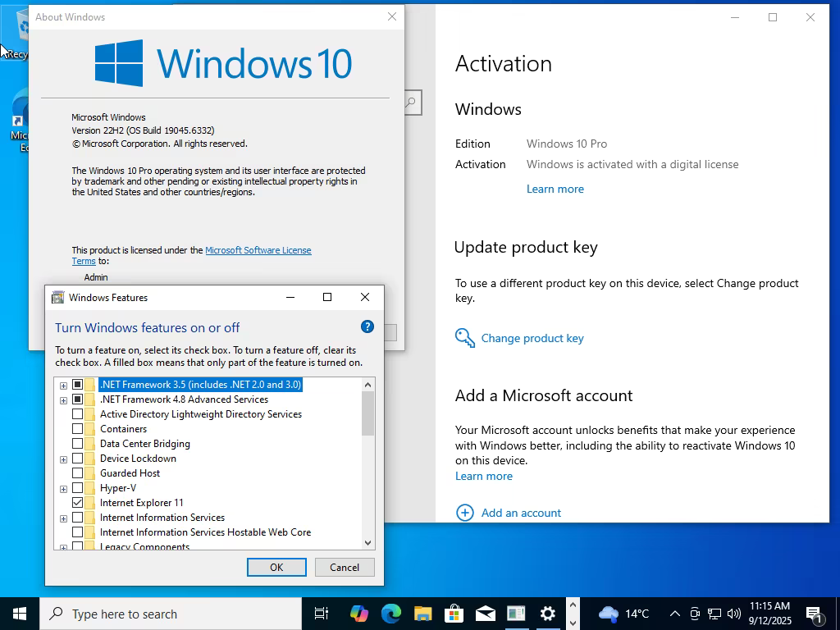This screenshot has height=630, width=840.
Task: Open Microsoft Edge from the taskbar
Action: (391, 614)
